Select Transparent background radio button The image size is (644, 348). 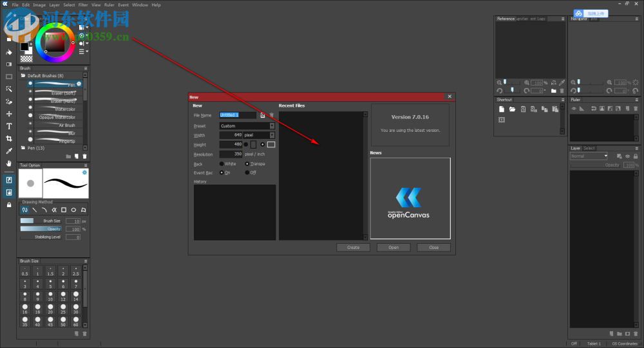(x=247, y=164)
